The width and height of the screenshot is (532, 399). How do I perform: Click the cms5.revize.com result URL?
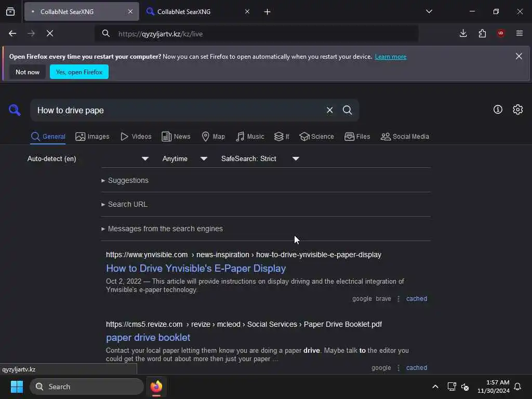[244, 324]
